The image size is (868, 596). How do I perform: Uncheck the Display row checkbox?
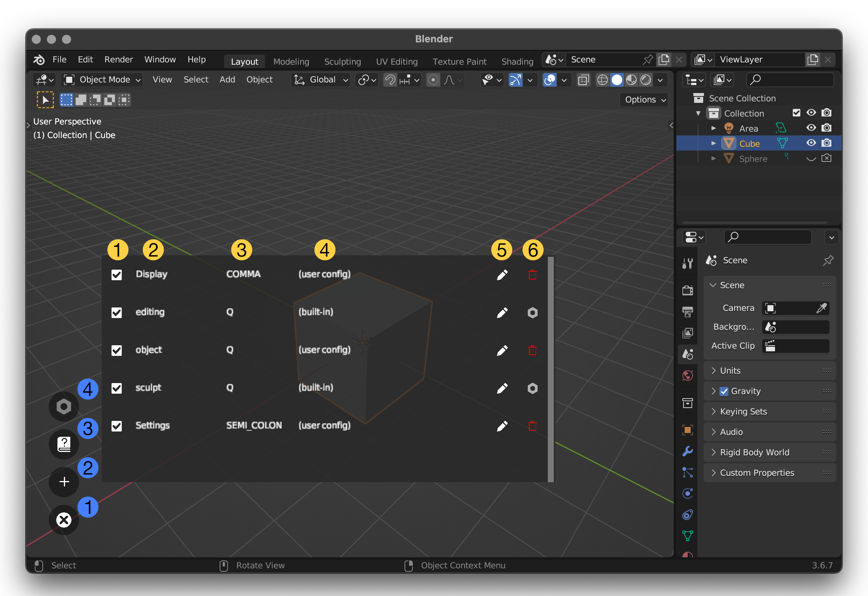116,275
